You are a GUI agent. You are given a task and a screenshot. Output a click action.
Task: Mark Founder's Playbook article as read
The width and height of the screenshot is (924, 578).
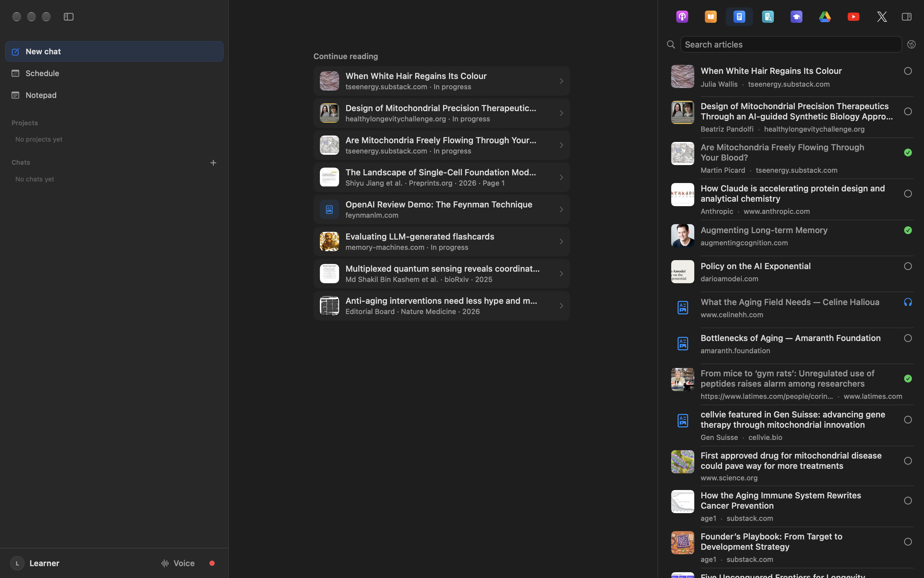pyautogui.click(x=908, y=542)
